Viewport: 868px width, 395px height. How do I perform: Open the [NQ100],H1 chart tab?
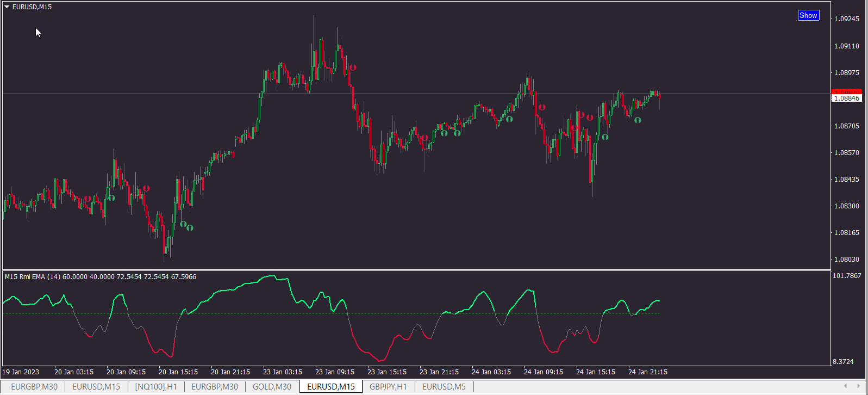(156, 387)
